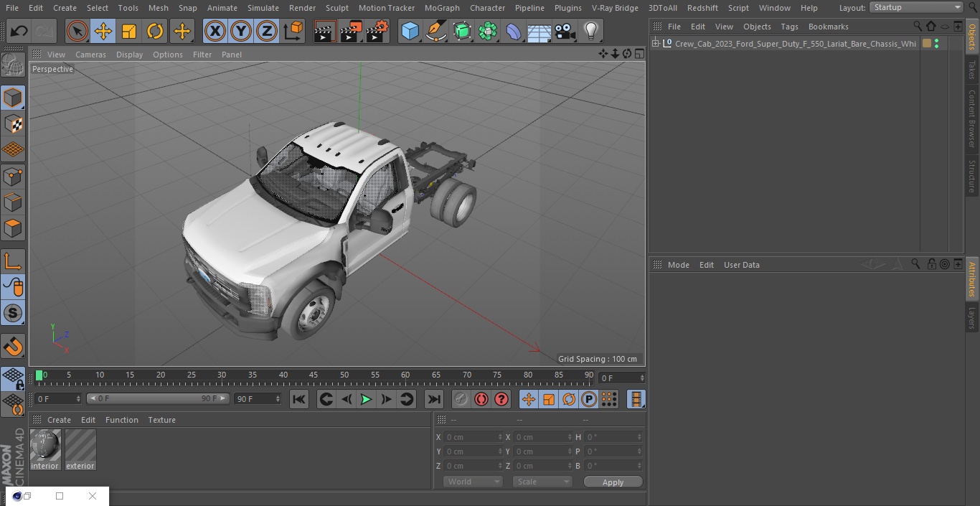The height and width of the screenshot is (506, 980).
Task: Click the Workplane lock icon
Action: pos(13,378)
